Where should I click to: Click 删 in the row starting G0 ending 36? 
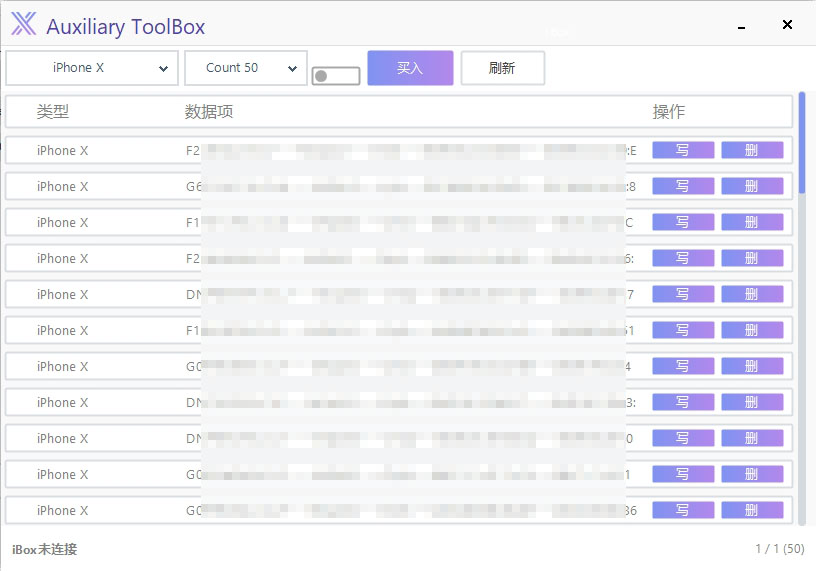click(x=752, y=510)
